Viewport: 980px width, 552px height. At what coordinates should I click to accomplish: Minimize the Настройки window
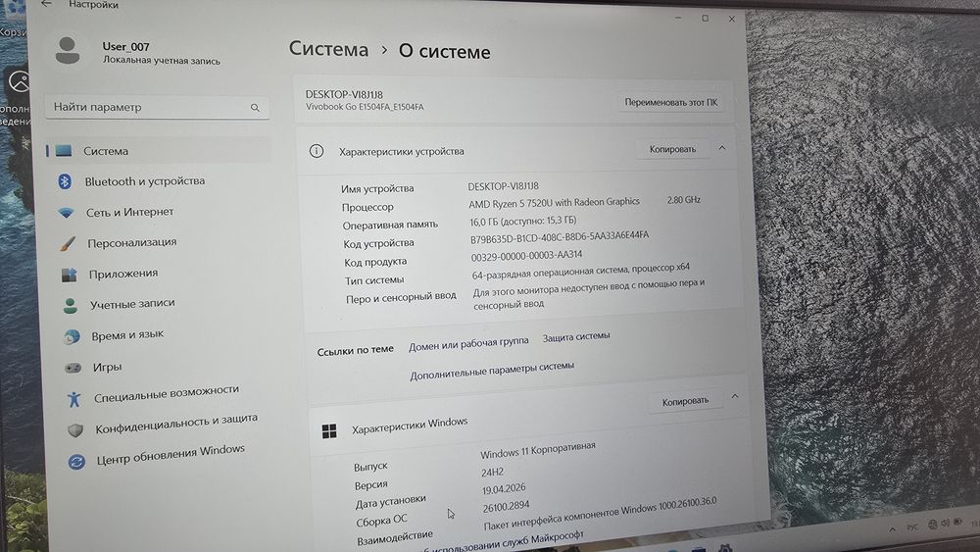(678, 18)
